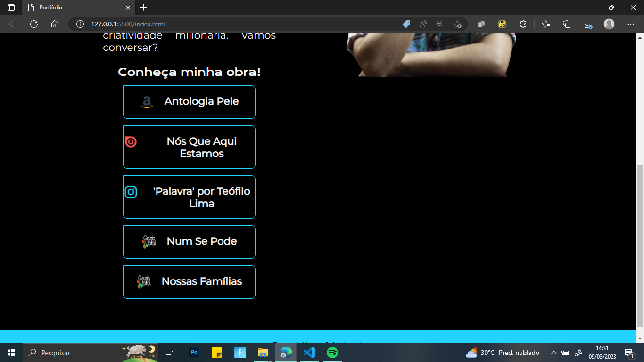Open the browser profile avatar
This screenshot has height=362, width=644.
point(609,24)
